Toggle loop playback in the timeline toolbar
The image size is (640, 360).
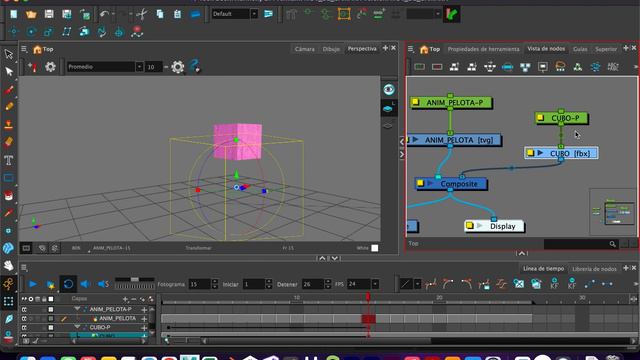coord(68,284)
